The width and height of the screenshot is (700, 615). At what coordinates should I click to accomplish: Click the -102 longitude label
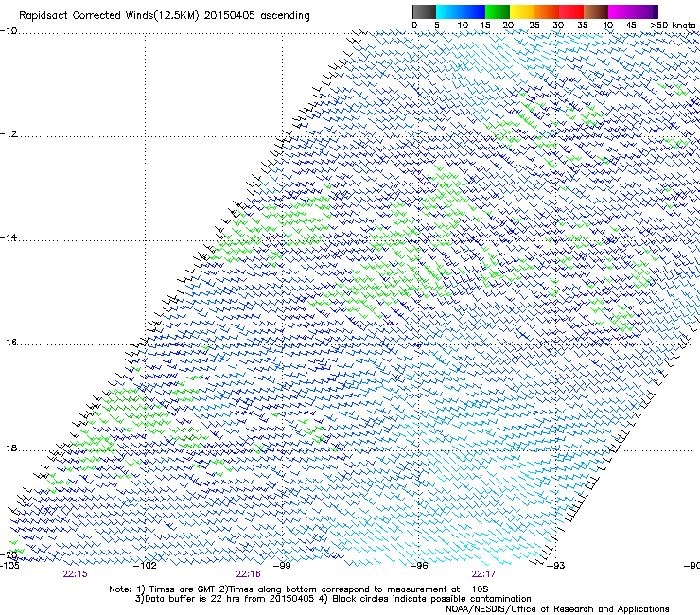(x=145, y=566)
